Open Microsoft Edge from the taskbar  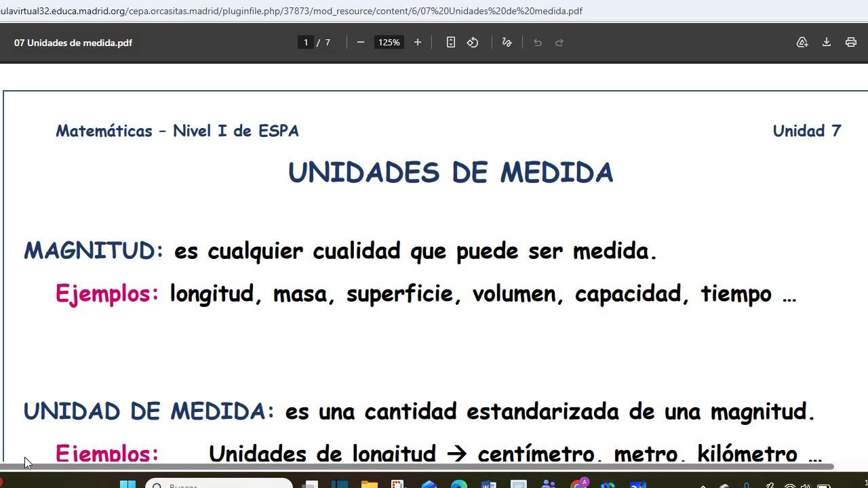[x=459, y=484]
